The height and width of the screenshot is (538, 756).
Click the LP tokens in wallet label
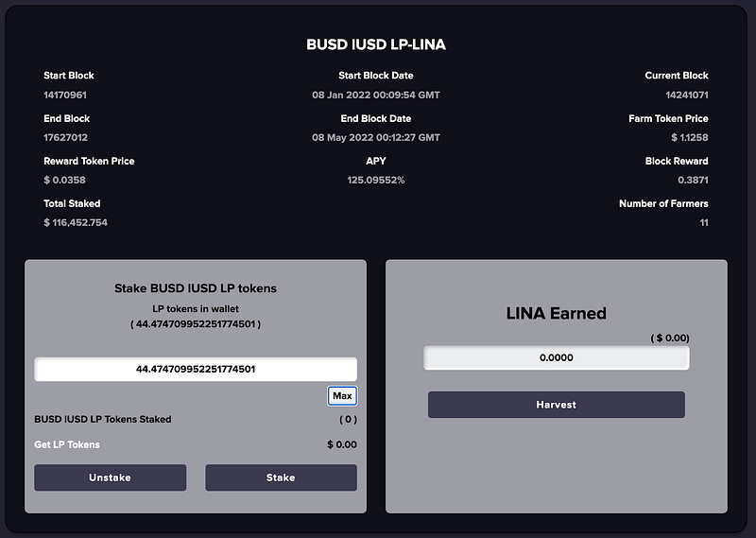pyautogui.click(x=196, y=309)
